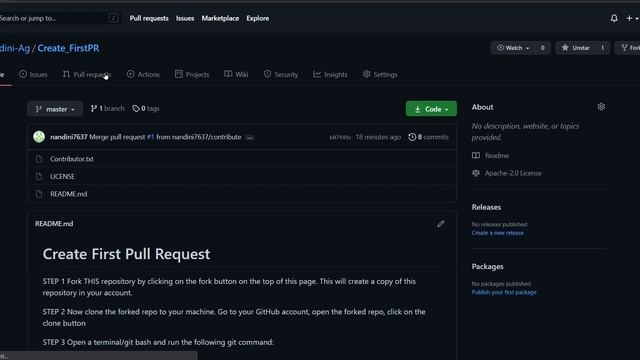
Task: Click the Readme link in About
Action: point(497,156)
